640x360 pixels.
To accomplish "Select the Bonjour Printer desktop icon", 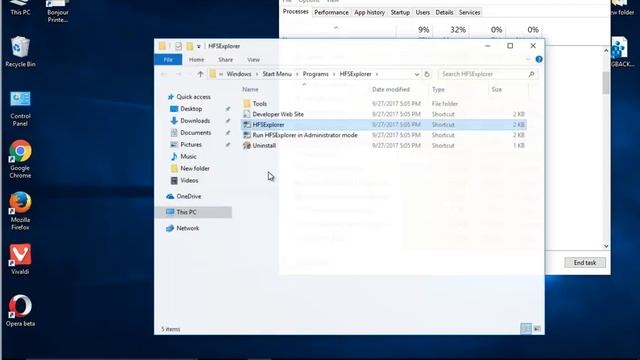I will [x=58, y=11].
